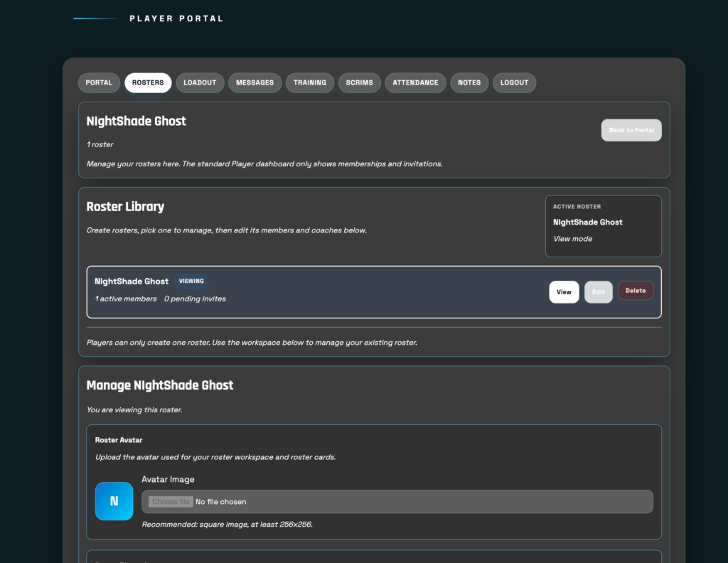Open the Messages tab

click(x=255, y=82)
